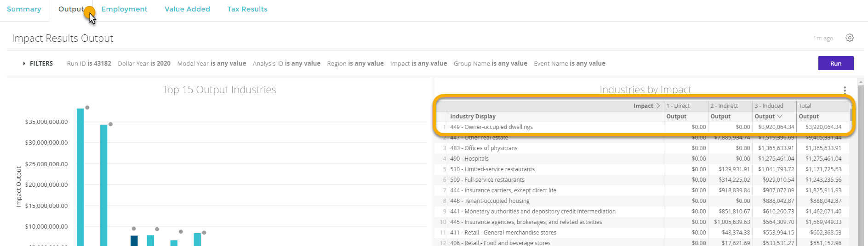Click the $1,569,949.33 total output cell
Viewport: 868px width, 246px height.
[823, 222]
